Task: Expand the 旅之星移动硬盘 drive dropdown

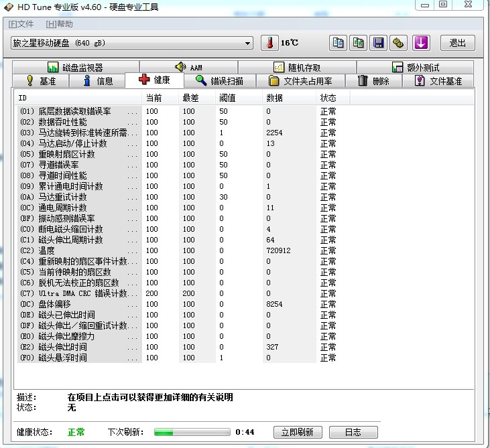Action: [x=131, y=43]
